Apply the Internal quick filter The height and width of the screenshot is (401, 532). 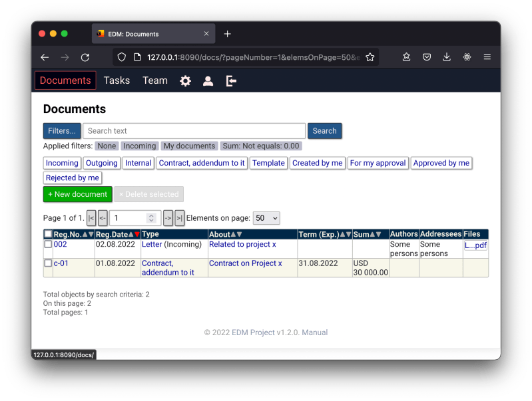(138, 163)
